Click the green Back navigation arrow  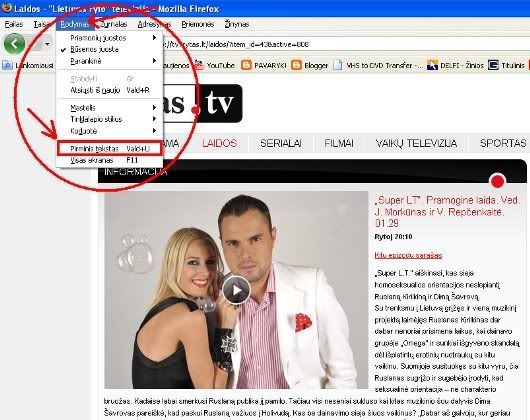tap(14, 44)
